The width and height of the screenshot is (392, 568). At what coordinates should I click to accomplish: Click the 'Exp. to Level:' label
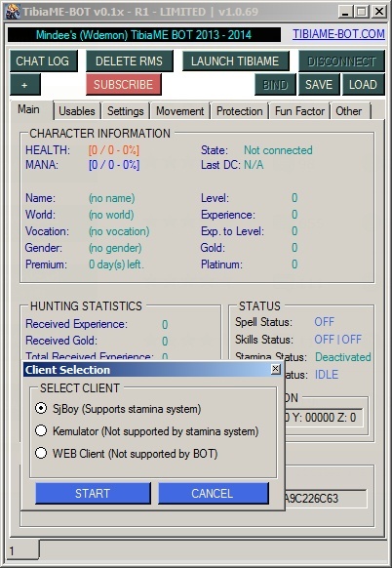232,231
